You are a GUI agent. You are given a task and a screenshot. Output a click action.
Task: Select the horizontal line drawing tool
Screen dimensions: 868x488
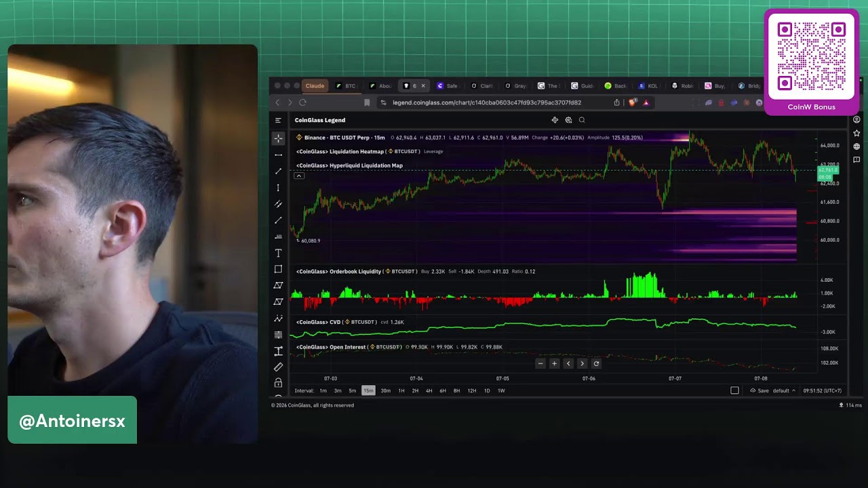(x=278, y=155)
